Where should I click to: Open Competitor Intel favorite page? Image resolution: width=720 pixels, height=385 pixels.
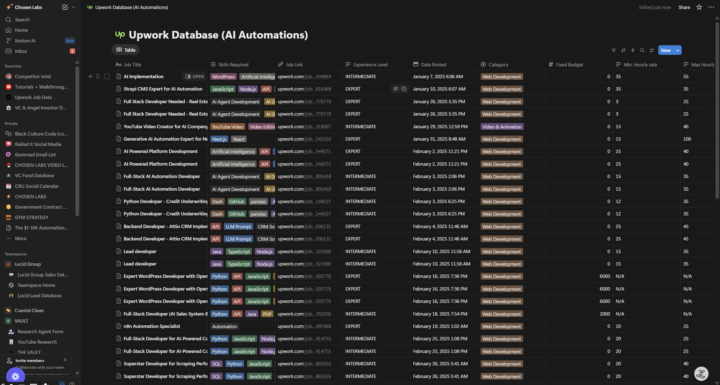pos(33,77)
